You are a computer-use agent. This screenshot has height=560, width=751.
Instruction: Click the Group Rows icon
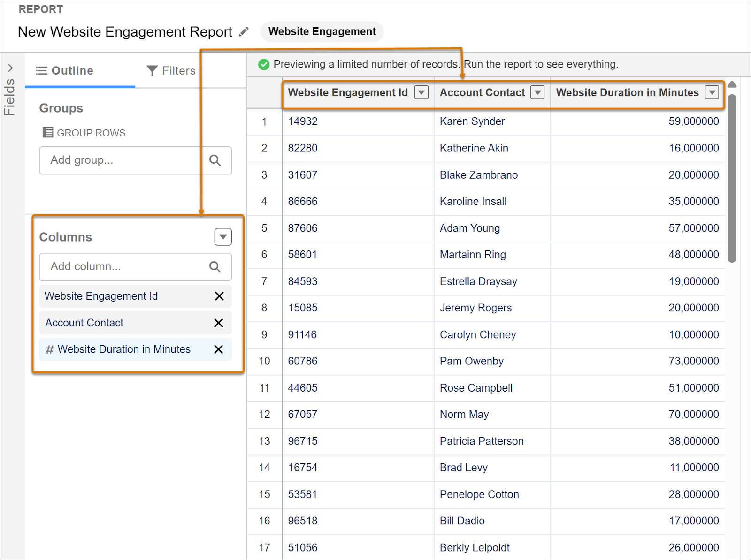(x=47, y=133)
